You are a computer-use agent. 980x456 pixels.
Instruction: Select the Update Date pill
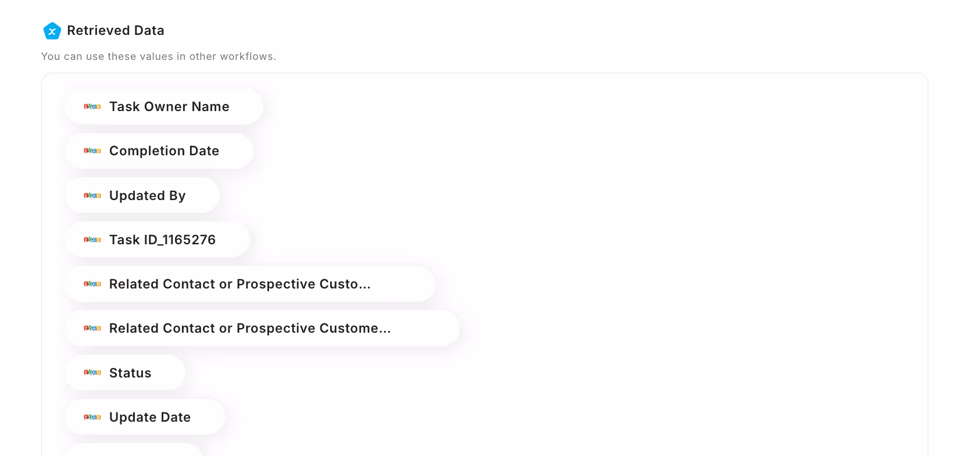145,417
